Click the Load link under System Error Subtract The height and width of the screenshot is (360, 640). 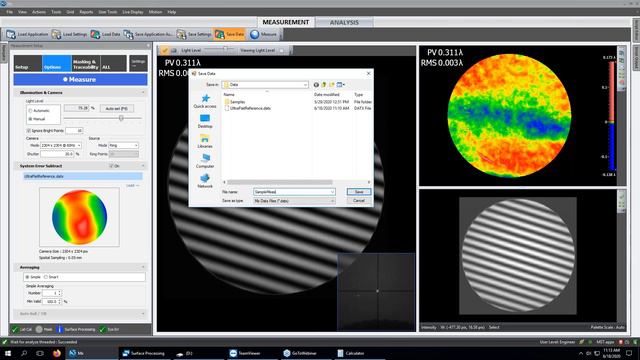(132, 186)
